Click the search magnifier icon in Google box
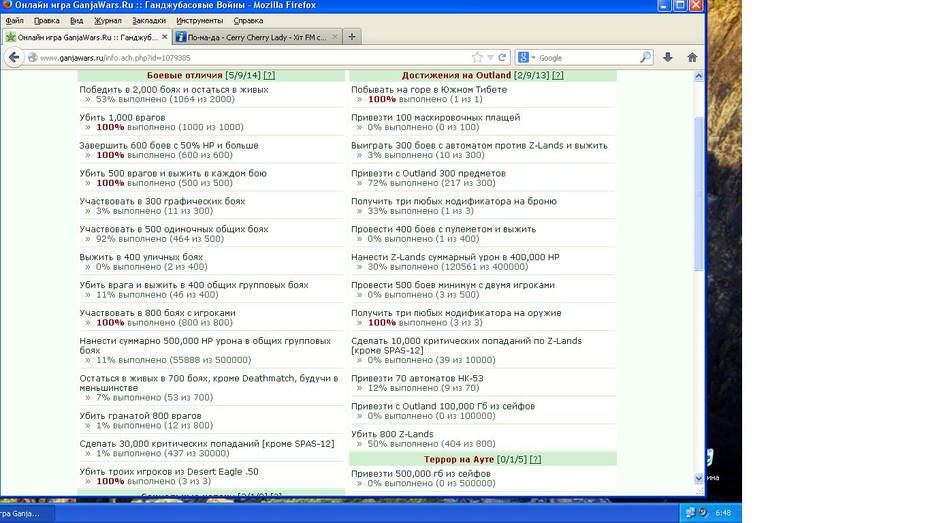 coord(645,58)
